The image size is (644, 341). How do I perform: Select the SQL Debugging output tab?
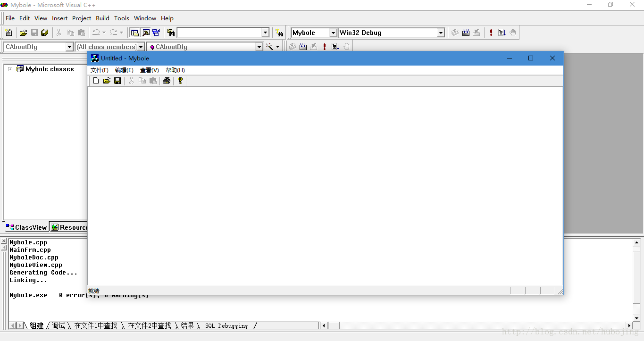tap(226, 325)
